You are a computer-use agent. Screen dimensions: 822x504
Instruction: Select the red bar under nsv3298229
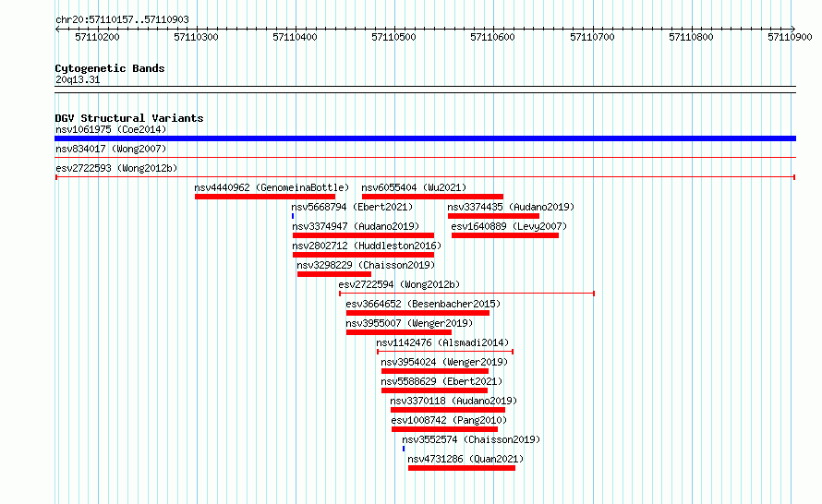(x=334, y=274)
